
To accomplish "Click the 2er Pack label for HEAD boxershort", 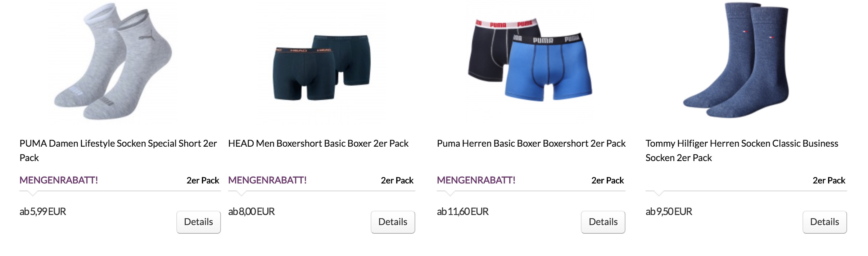I will tap(397, 180).
